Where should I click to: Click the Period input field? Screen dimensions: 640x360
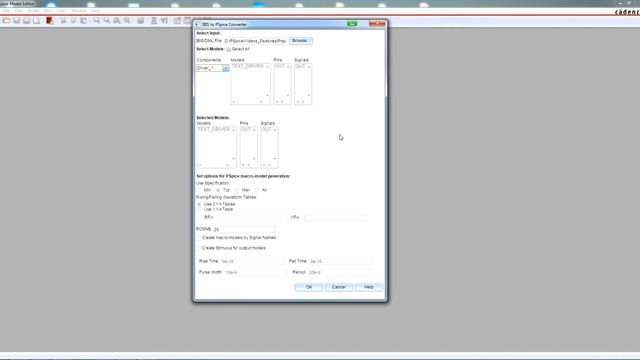coord(340,272)
